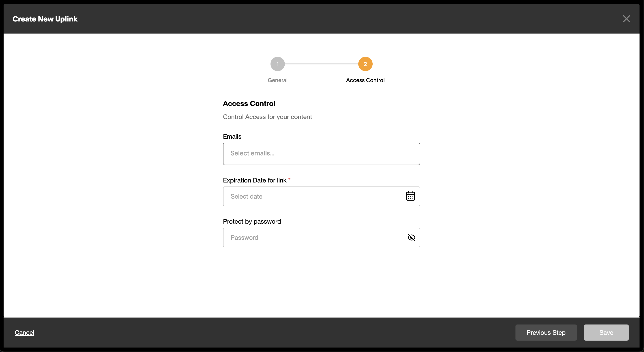
Task: Open the Select emails combo box
Action: pyautogui.click(x=321, y=154)
